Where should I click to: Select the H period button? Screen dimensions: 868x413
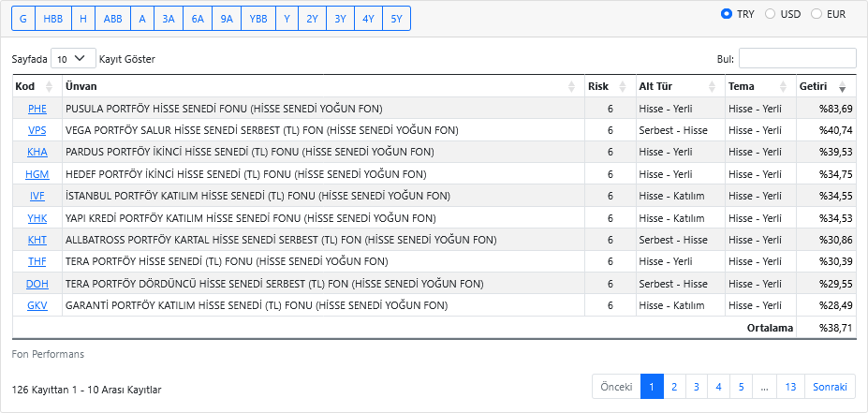[83, 19]
